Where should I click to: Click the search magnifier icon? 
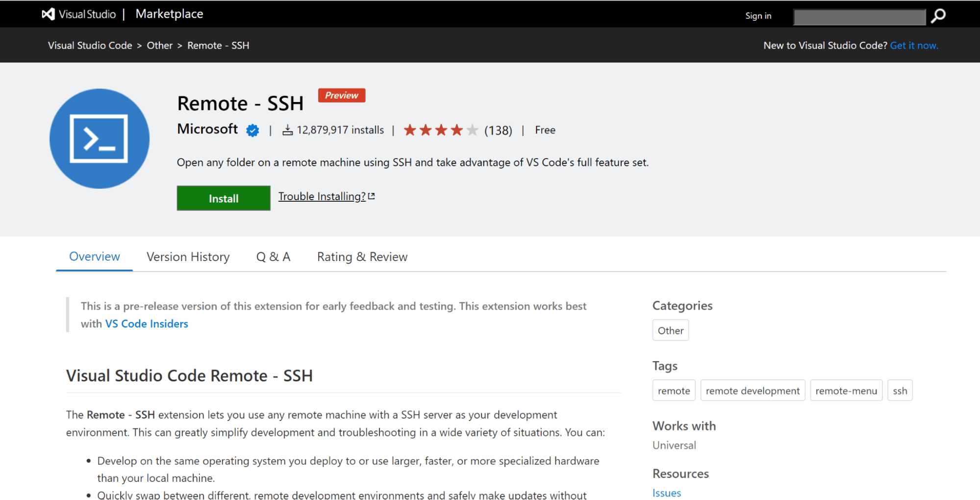938,16
